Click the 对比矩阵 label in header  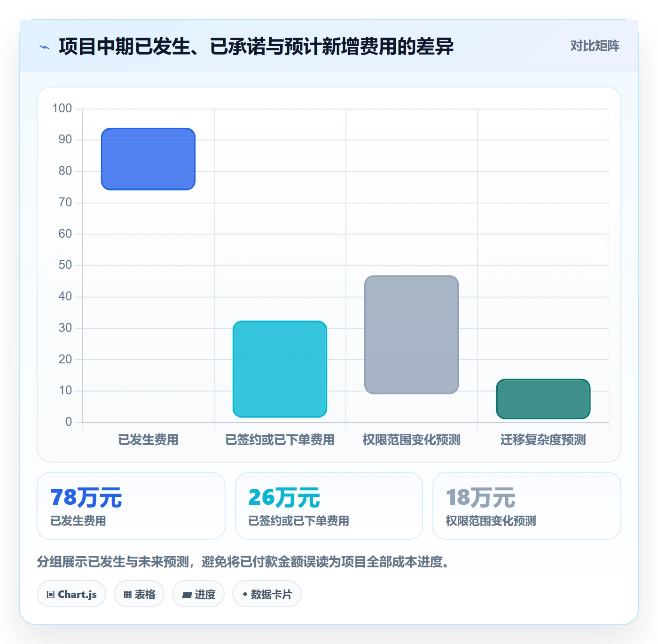[x=595, y=46]
